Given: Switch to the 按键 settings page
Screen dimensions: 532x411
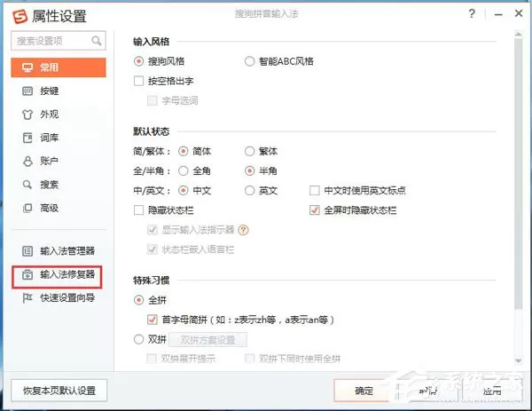Looking at the screenshot, I should (59, 91).
